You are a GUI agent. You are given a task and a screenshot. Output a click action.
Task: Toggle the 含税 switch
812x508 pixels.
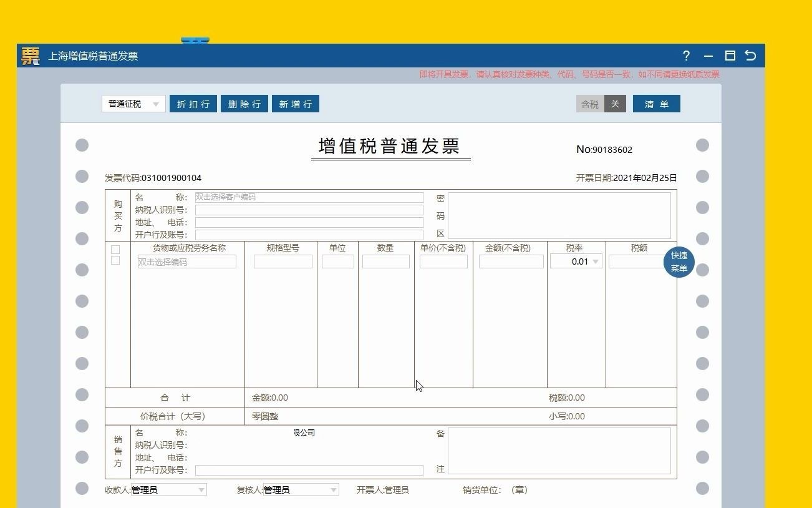[x=601, y=104]
